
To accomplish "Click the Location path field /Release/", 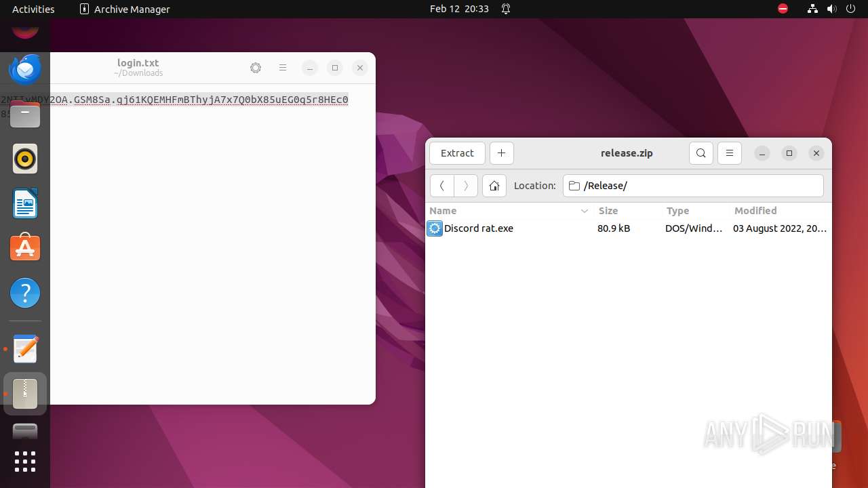I will click(693, 186).
